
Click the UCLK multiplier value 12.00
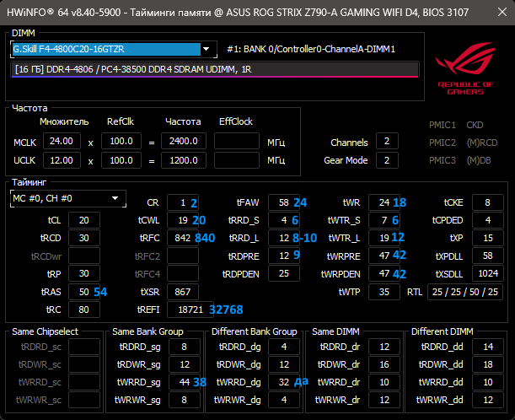[62, 160]
